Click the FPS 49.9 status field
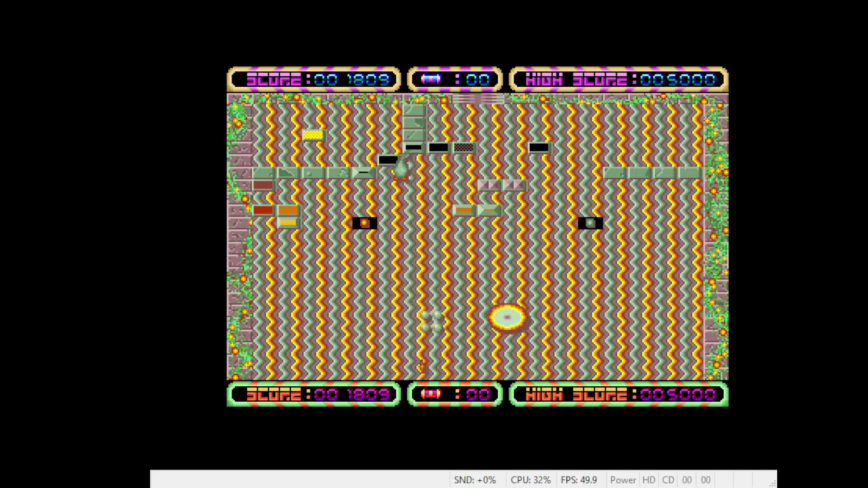The height and width of the screenshot is (488, 868). (x=579, y=480)
